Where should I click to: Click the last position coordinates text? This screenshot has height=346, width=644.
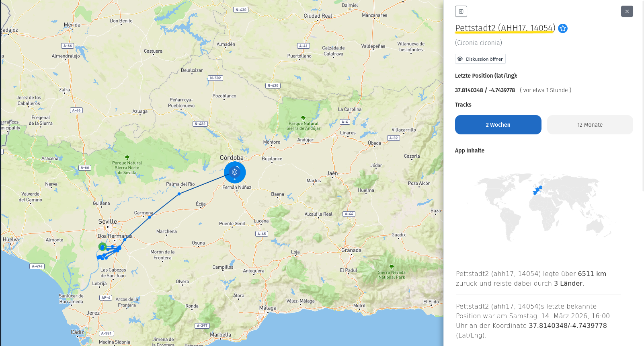click(485, 90)
